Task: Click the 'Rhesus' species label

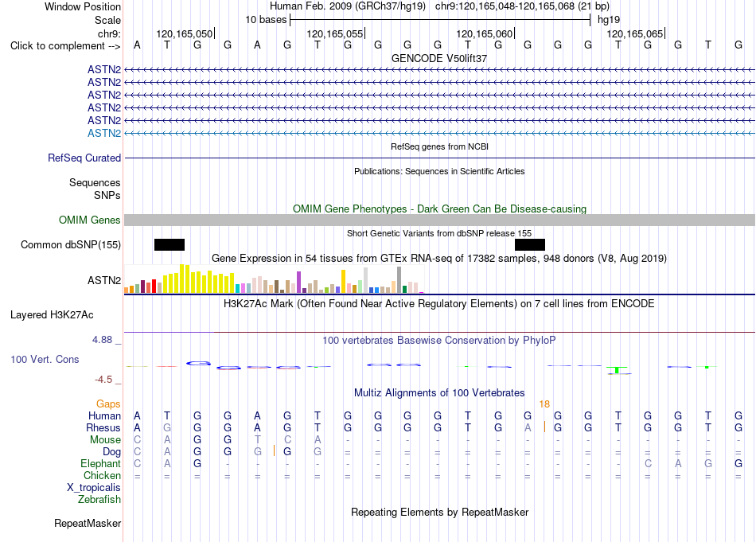Action: [103, 427]
